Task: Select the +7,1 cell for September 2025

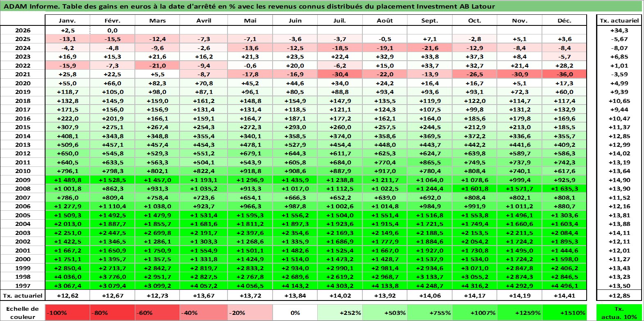Action: 430,39
